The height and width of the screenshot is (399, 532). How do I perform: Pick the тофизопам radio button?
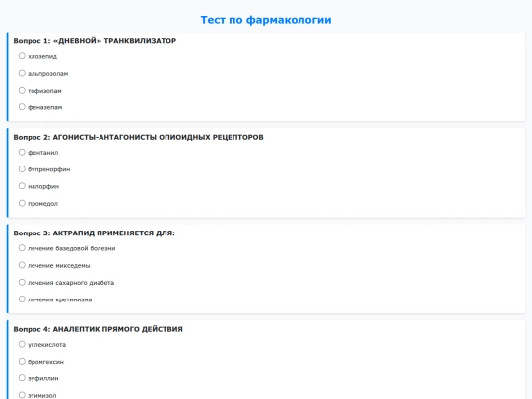[22, 90]
